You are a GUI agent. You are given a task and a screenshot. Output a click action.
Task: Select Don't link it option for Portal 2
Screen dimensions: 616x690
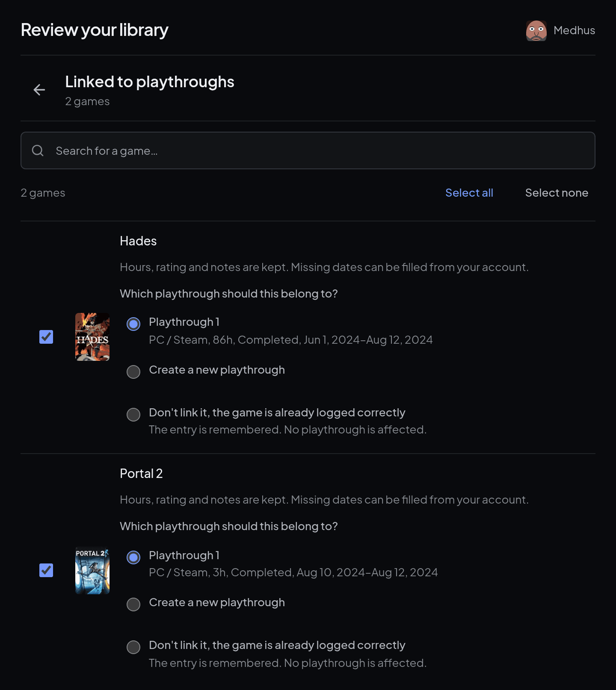tap(133, 647)
